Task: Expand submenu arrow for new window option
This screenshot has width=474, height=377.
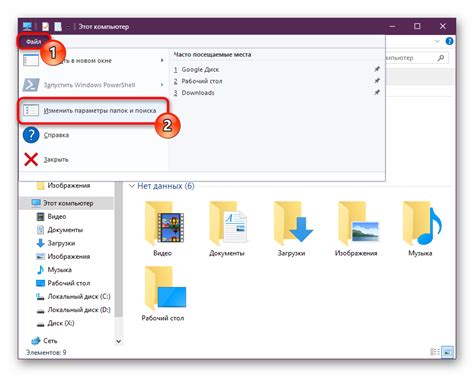Action: (162, 60)
